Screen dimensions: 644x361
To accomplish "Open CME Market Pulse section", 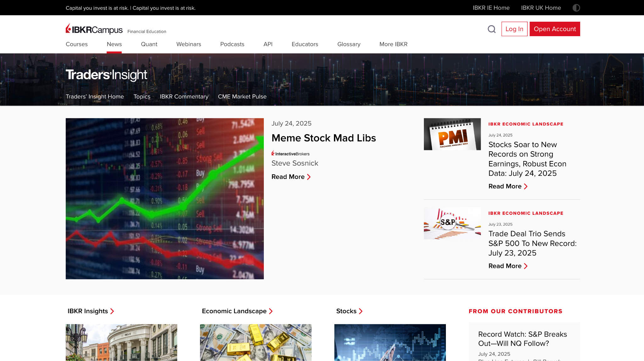I will [x=242, y=97].
